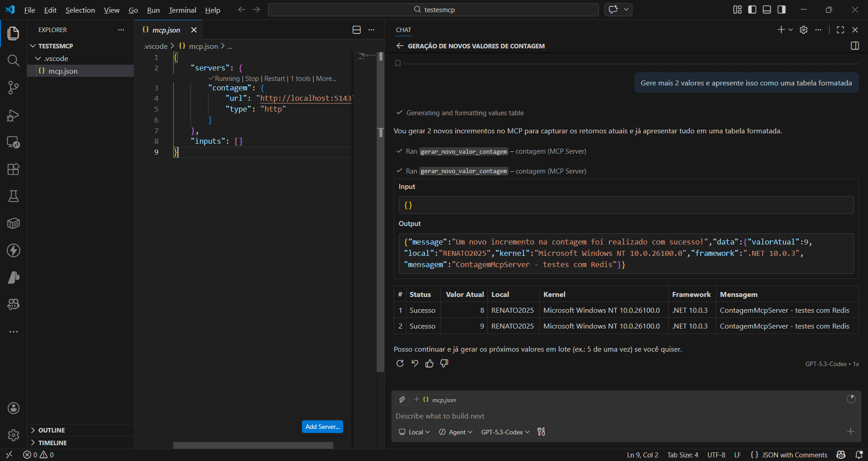This screenshot has height=461, width=868.
Task: Select mcp.json file in explorer
Action: click(80, 71)
